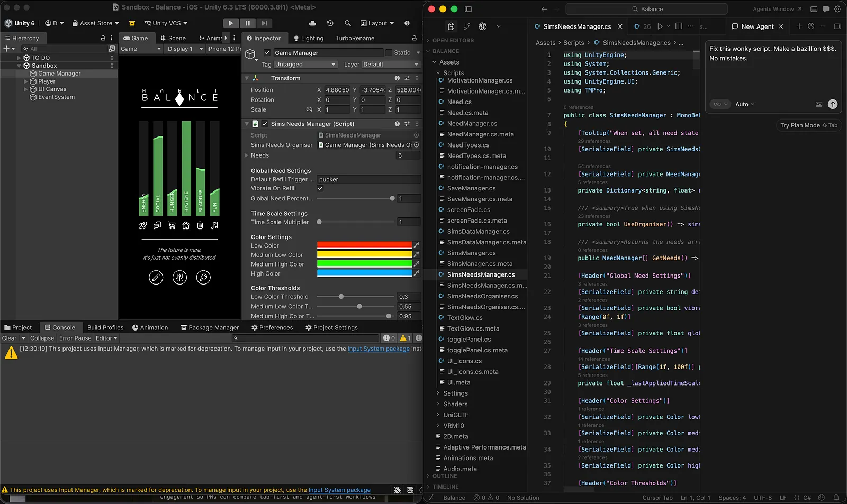Click the pencil edit circle in Game view
The height and width of the screenshot is (504, 847).
pos(156,277)
